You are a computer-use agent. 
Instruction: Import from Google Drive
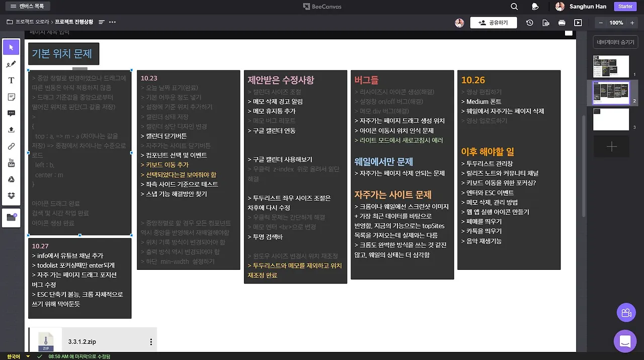(11, 179)
